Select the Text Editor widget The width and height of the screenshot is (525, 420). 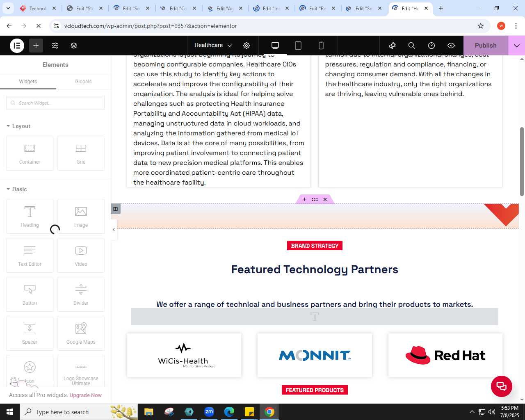(x=30, y=255)
